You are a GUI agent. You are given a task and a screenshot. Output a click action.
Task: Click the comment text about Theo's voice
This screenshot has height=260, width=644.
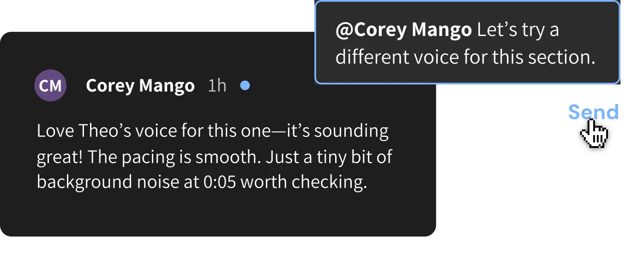(x=212, y=157)
